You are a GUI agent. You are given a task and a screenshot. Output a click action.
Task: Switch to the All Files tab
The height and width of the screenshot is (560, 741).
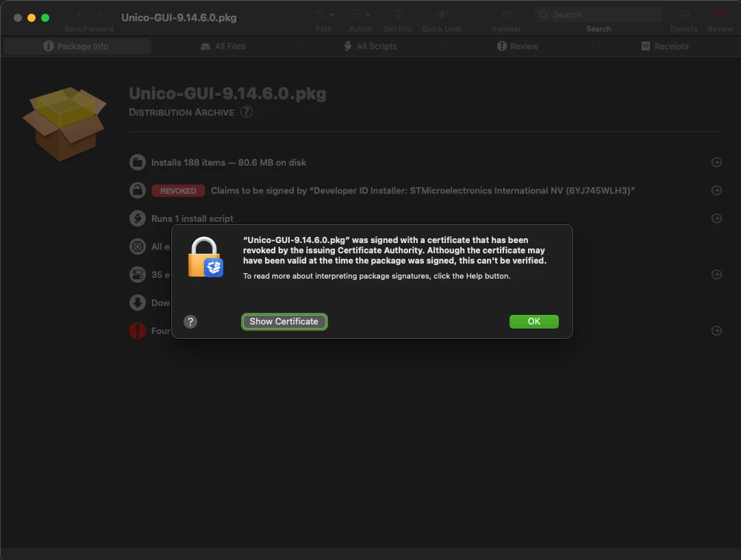[x=223, y=47]
